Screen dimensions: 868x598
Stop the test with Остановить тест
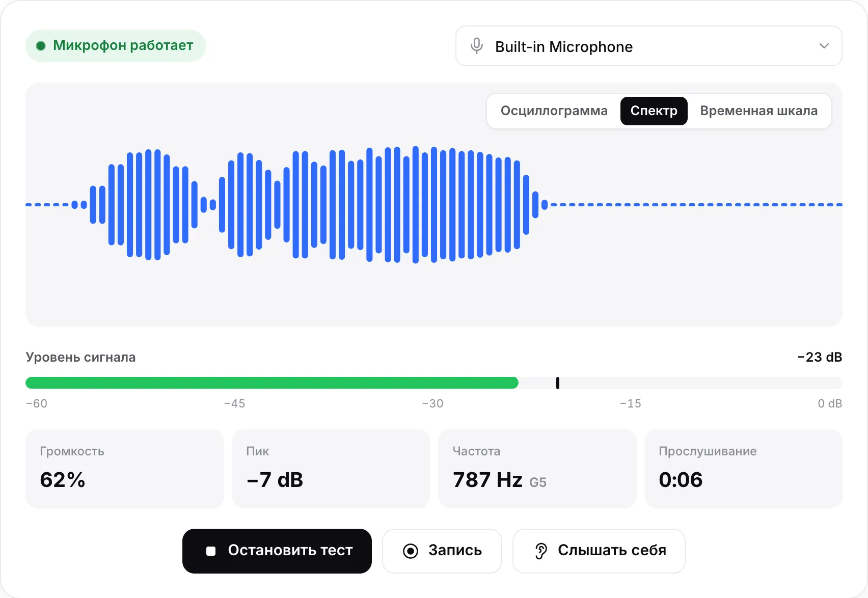pos(277,551)
